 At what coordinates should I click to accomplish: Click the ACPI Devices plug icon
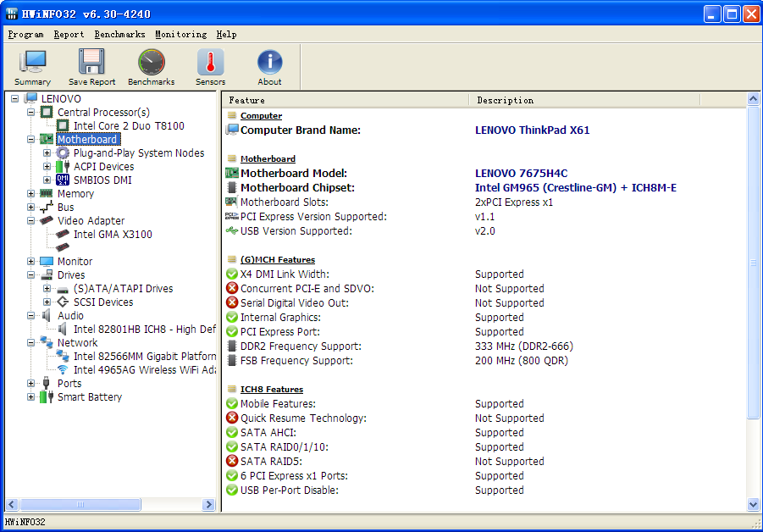coord(63,167)
